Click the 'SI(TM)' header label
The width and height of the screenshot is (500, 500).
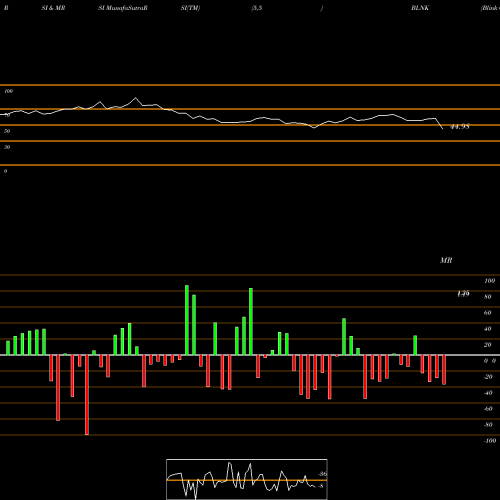(x=190, y=8)
